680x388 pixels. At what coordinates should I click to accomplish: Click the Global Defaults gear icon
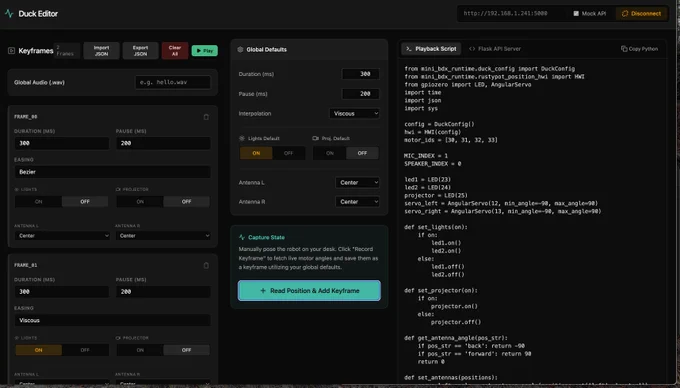coord(240,49)
